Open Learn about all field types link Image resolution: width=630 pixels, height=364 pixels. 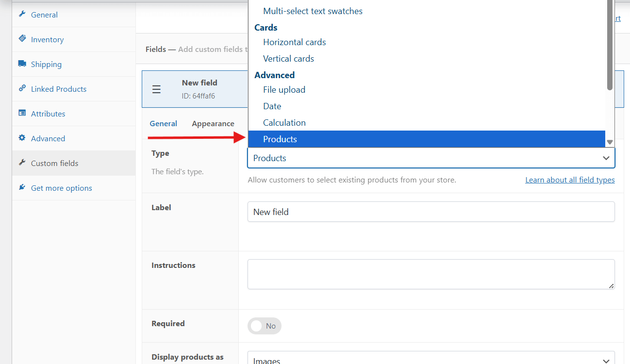click(x=569, y=180)
